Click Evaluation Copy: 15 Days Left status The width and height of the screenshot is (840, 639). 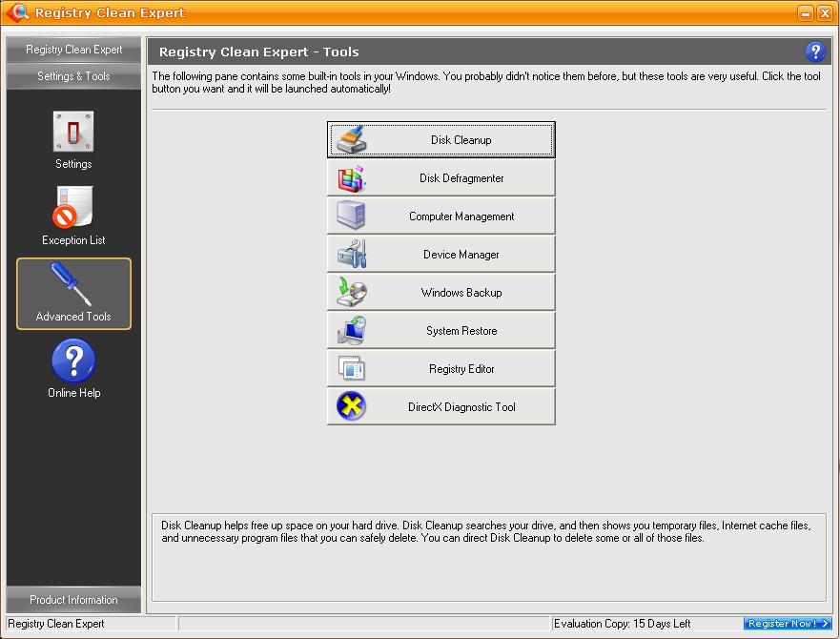tap(622, 624)
